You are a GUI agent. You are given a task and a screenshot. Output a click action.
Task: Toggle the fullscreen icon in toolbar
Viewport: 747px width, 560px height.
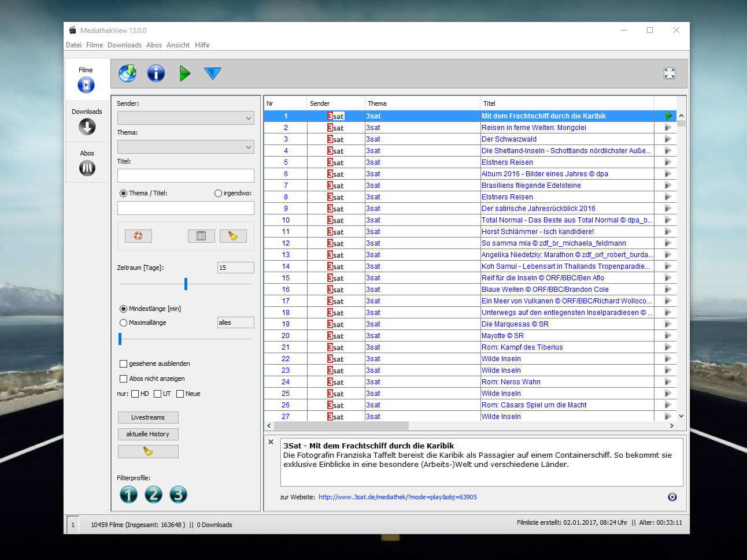coord(670,73)
